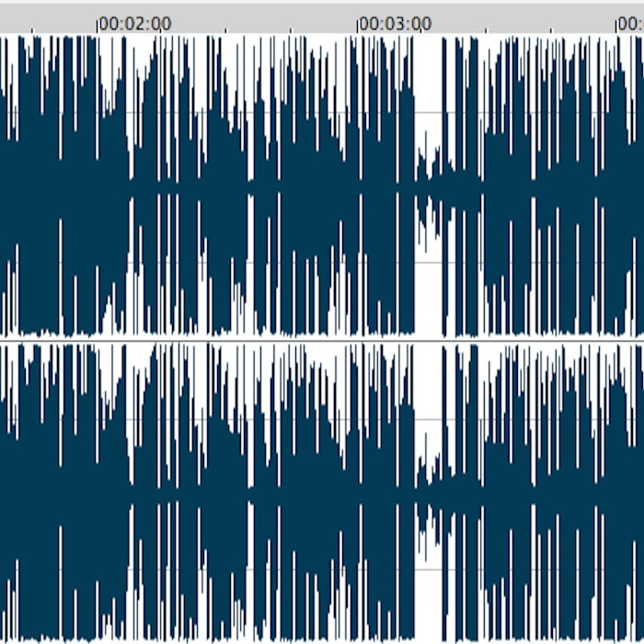Image resolution: width=644 pixels, height=644 pixels.
Task: Click the partially visible rightmost ruler timestamp
Action: pos(633,23)
